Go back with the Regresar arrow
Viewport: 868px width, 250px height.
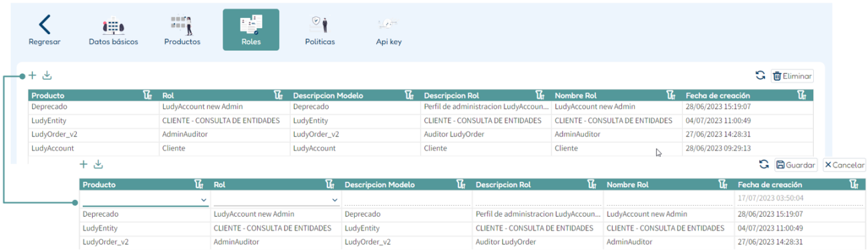[x=44, y=30]
